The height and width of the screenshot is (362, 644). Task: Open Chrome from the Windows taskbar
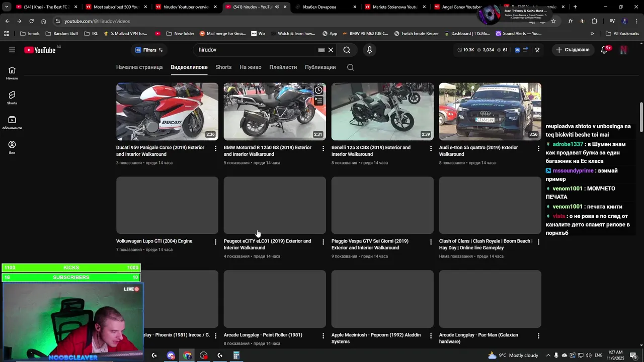tap(187, 355)
